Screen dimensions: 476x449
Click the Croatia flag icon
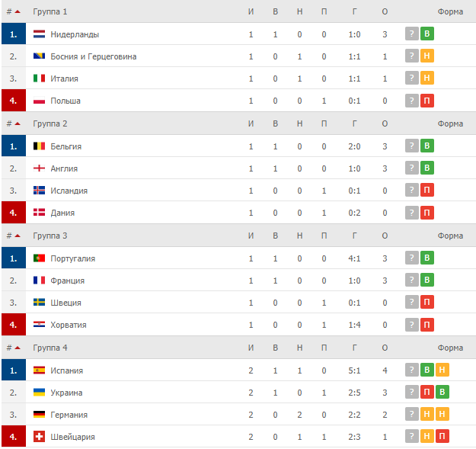pyautogui.click(x=40, y=325)
